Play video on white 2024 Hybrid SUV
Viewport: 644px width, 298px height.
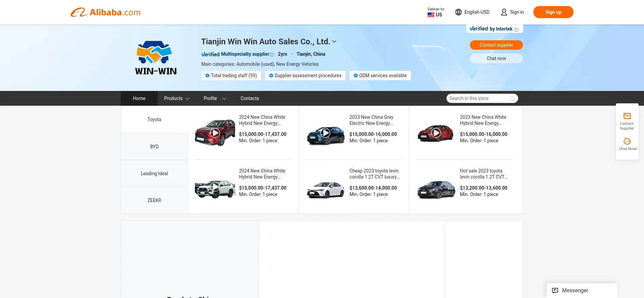(x=215, y=187)
